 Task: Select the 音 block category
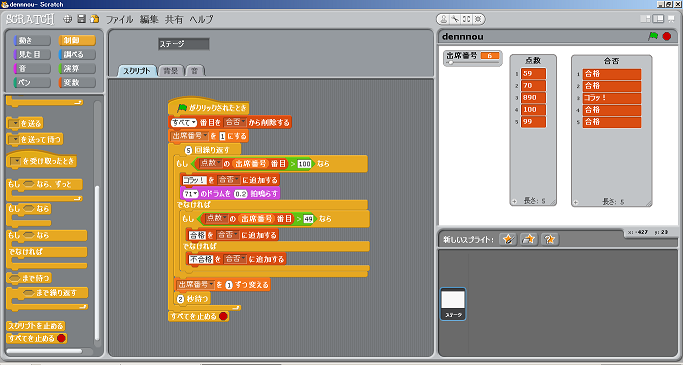pyautogui.click(x=32, y=68)
